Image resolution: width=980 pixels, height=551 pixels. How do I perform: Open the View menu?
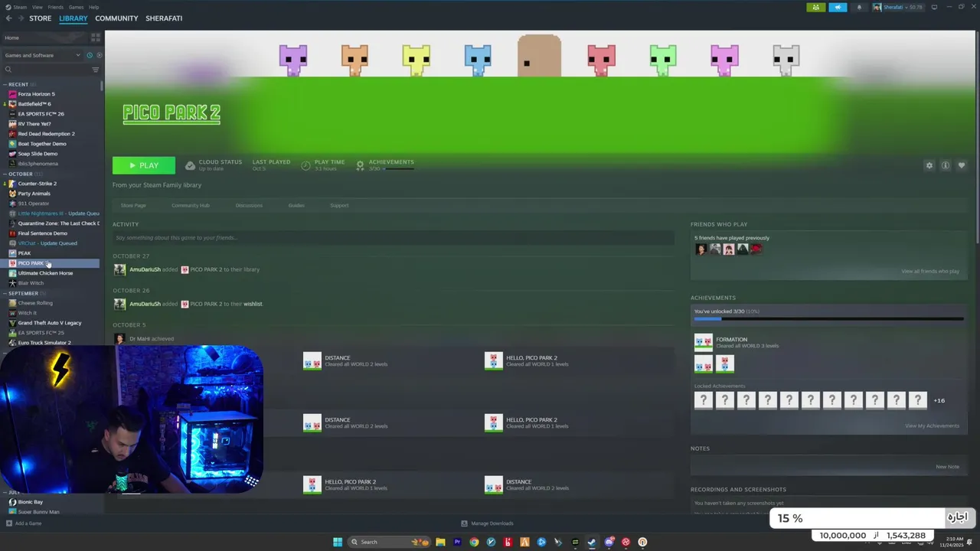point(37,7)
